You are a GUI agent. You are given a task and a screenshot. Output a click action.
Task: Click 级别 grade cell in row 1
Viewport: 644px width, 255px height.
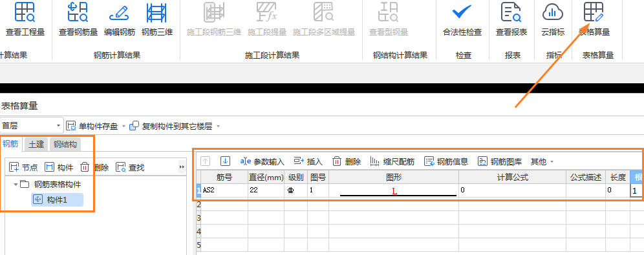coord(295,190)
